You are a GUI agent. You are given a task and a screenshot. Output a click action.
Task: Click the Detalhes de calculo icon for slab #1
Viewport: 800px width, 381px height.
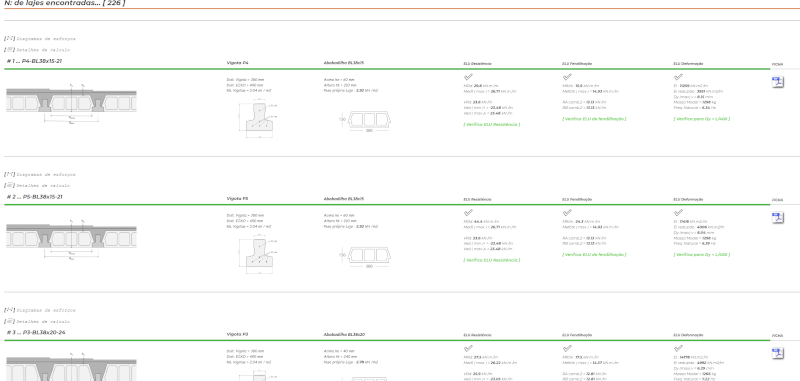point(9,50)
